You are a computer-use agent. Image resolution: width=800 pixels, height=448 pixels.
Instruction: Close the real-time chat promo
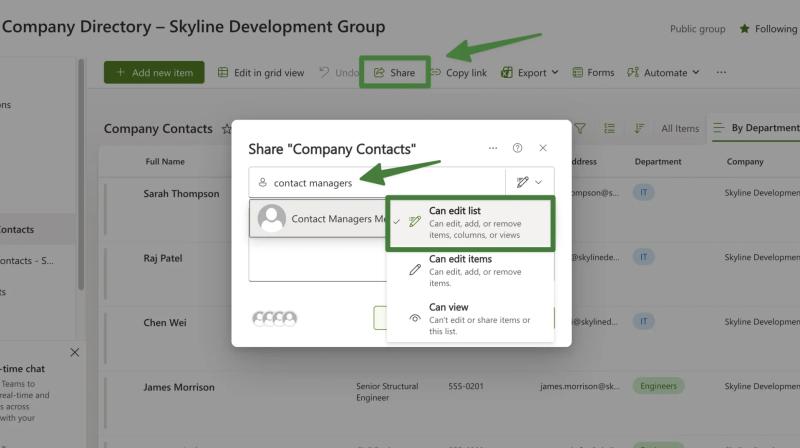[74, 352]
